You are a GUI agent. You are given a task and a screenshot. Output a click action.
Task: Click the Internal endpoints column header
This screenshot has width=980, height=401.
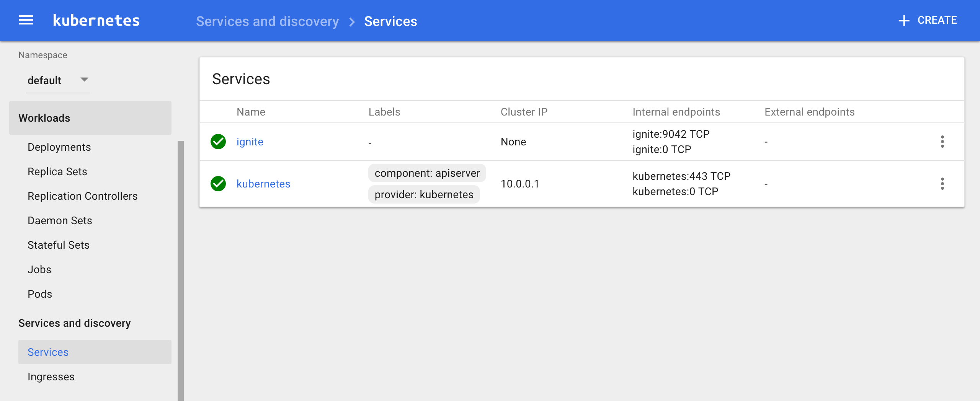tap(676, 112)
